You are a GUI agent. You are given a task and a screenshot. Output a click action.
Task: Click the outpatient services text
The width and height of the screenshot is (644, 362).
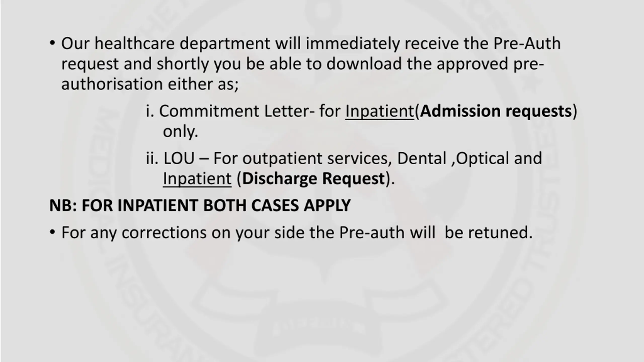(x=315, y=159)
